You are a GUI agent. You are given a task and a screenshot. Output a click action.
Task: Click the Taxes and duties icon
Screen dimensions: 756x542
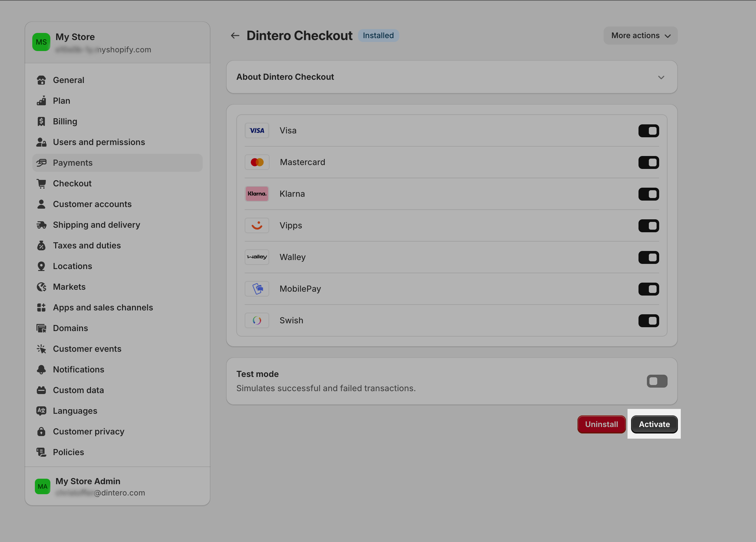click(x=41, y=245)
